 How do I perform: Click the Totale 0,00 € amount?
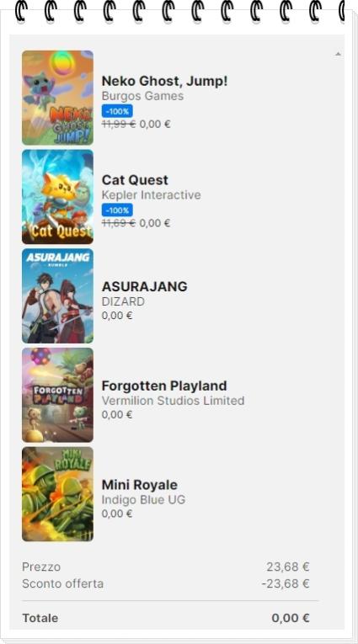pyautogui.click(x=291, y=618)
